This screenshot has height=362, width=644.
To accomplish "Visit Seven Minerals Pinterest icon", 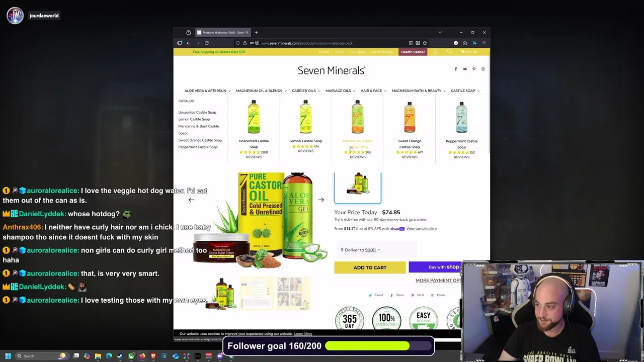I will tap(474, 69).
